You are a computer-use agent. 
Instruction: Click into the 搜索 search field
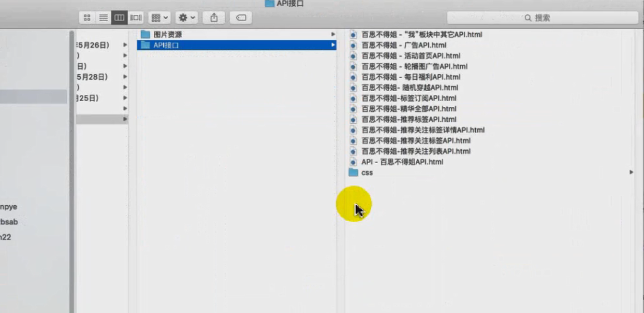(x=543, y=18)
